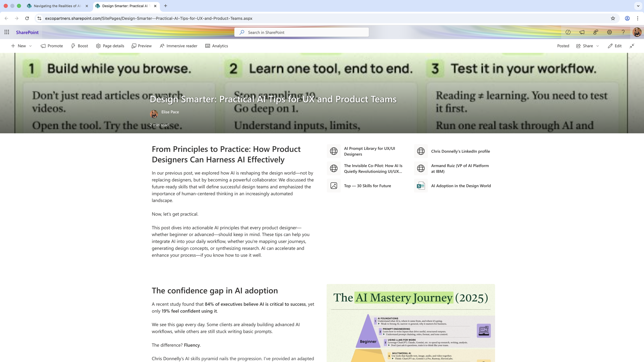Open AI Prompt Library for UX/UI link

[369, 151]
